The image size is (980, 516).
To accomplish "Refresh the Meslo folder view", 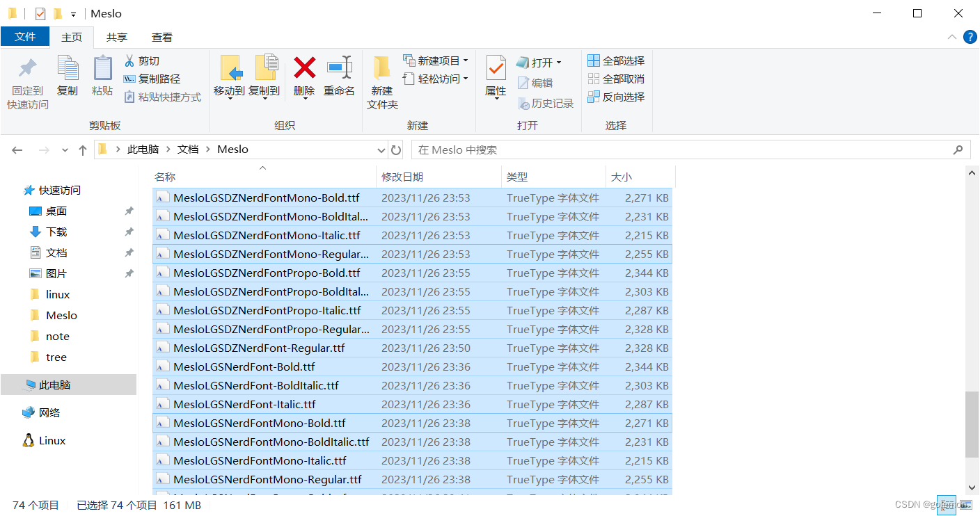I will pos(396,150).
